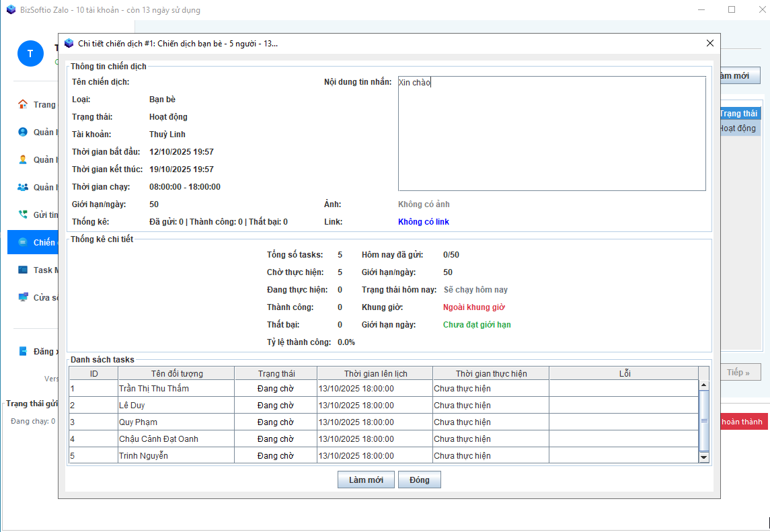Screen dimensions: 770x532
Task: Click the Thời gian lên lịch column header
Action: point(375,373)
